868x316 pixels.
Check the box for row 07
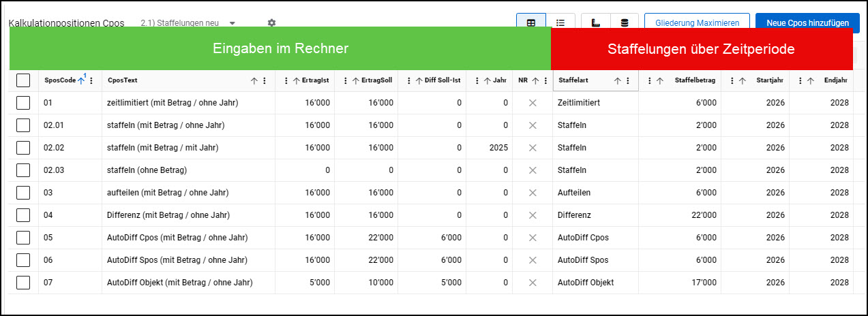(23, 283)
